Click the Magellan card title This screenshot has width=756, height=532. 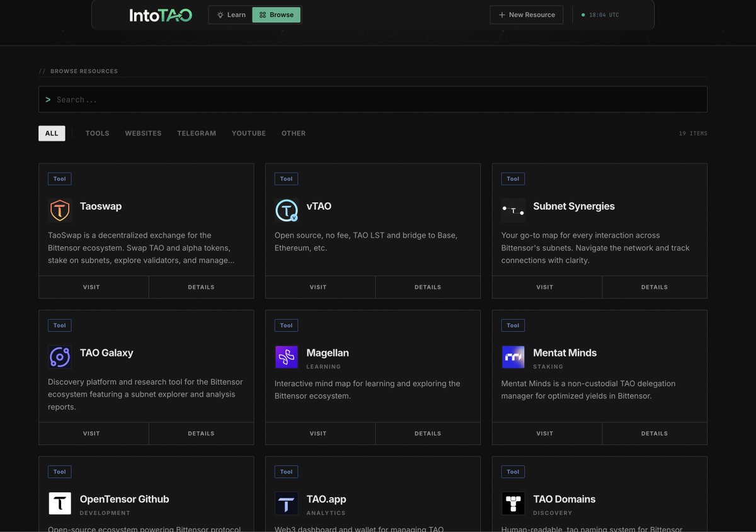(x=328, y=353)
